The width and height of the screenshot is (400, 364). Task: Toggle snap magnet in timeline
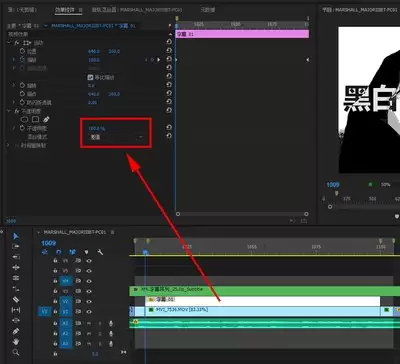pos(59,252)
